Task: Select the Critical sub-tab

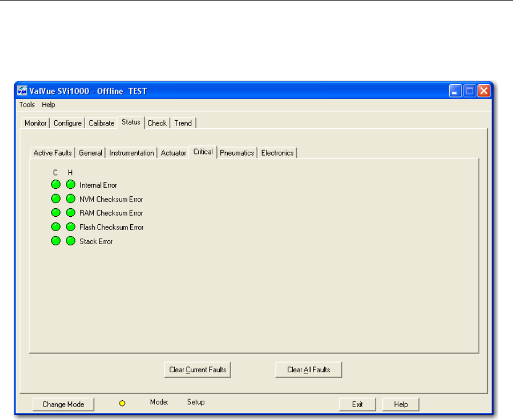Action: point(203,152)
